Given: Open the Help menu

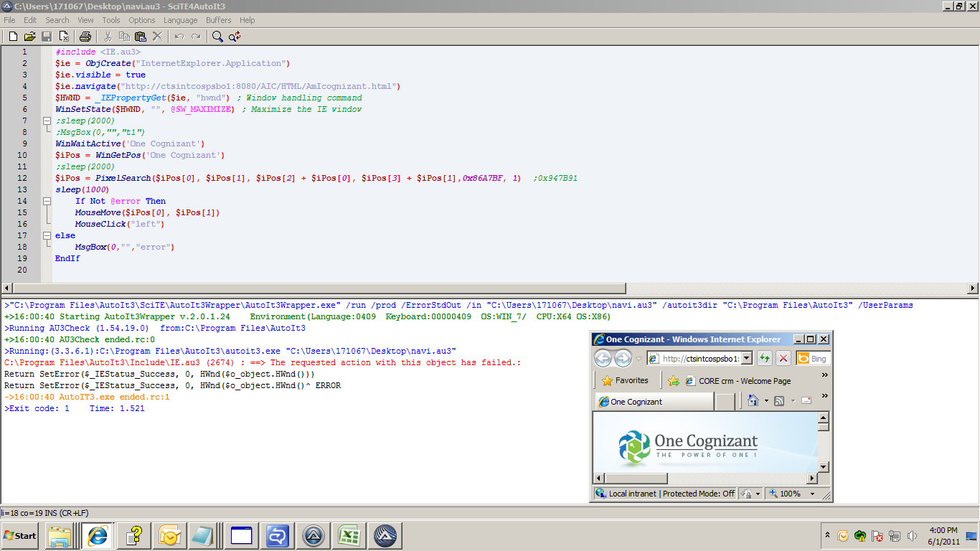Looking at the screenshot, I should pyautogui.click(x=248, y=20).
